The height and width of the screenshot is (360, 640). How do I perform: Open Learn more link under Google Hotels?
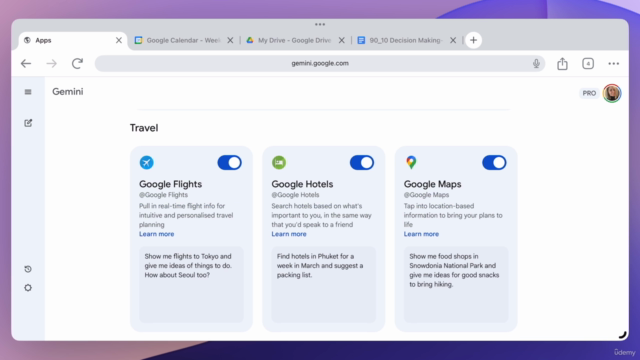click(289, 234)
